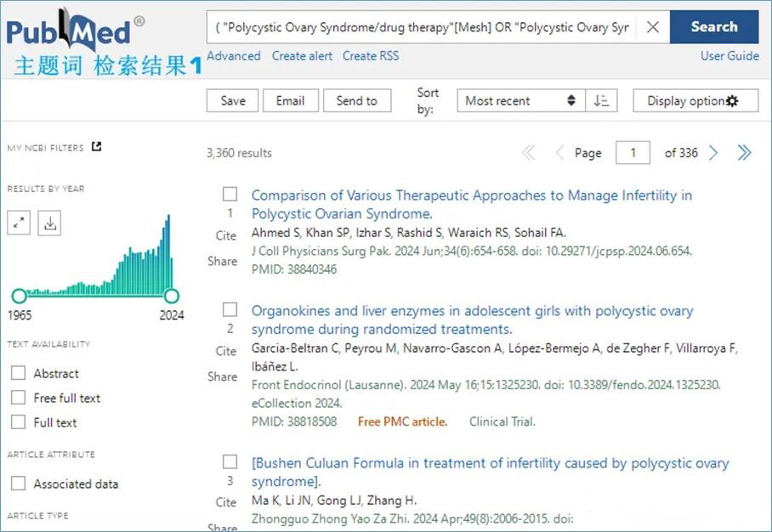Expand the results by year chart
The width and height of the screenshot is (772, 532).
19,223
